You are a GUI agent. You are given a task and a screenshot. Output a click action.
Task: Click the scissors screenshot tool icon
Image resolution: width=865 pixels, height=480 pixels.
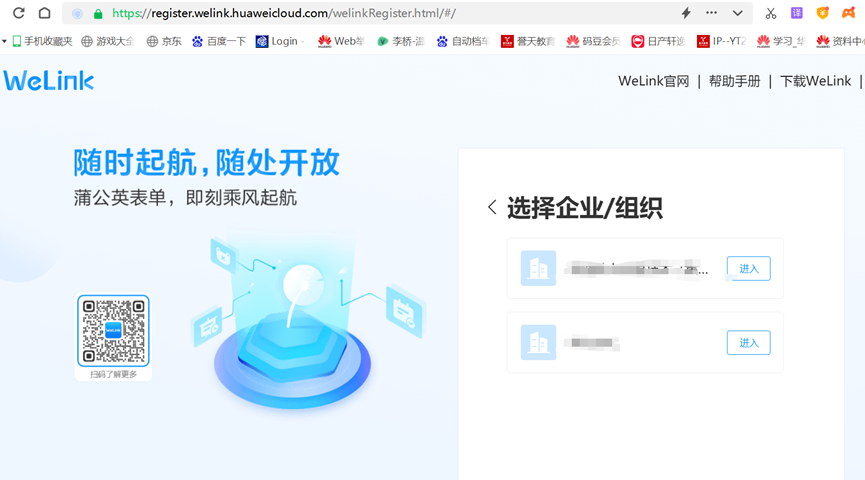(771, 13)
